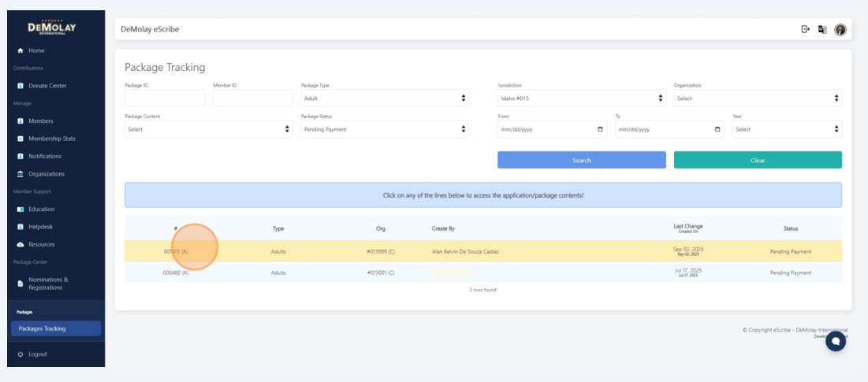Open the Year dropdown

(x=787, y=129)
